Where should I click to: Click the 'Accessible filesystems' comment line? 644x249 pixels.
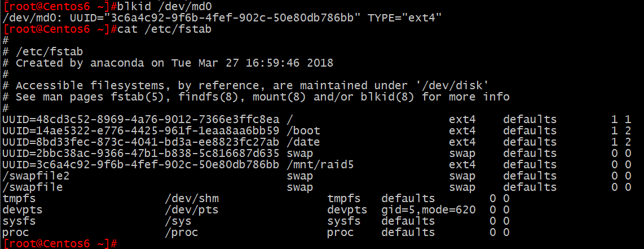(x=246, y=86)
